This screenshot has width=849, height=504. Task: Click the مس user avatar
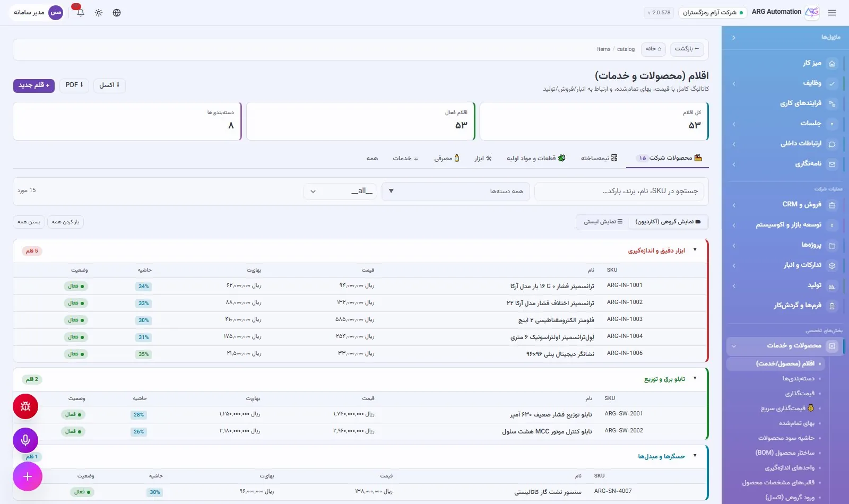pos(56,13)
